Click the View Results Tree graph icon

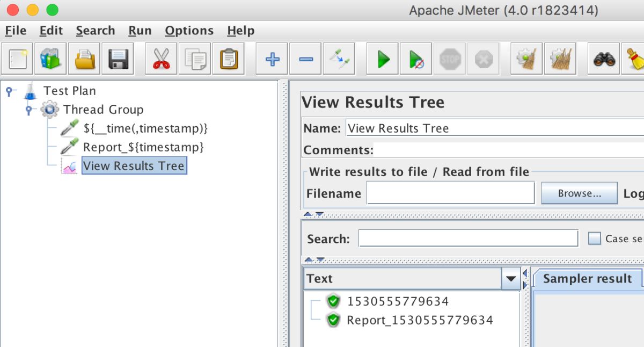tap(70, 167)
